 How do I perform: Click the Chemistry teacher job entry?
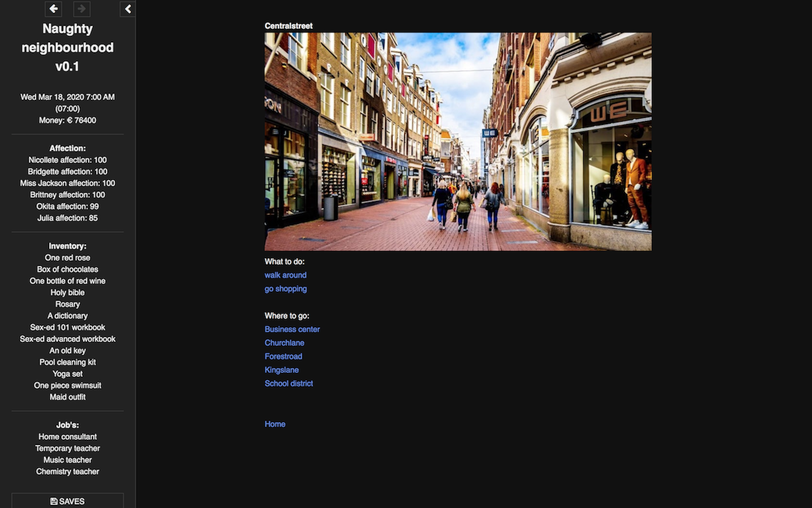pyautogui.click(x=68, y=472)
